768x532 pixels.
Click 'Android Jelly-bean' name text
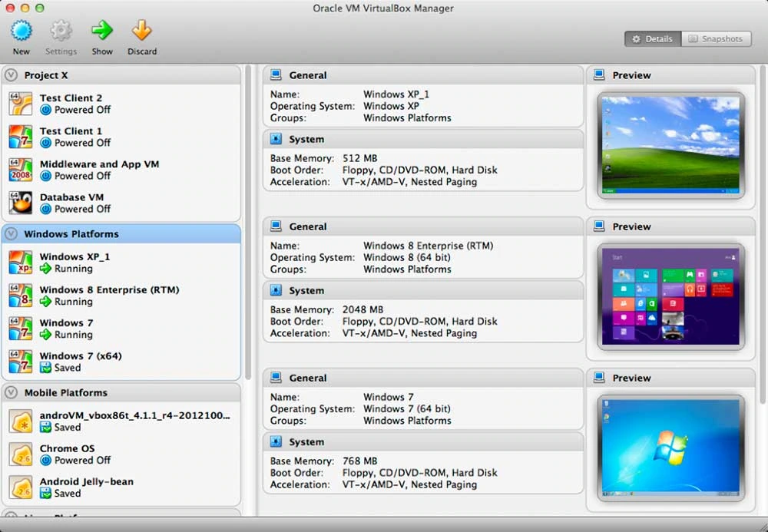coord(87,481)
